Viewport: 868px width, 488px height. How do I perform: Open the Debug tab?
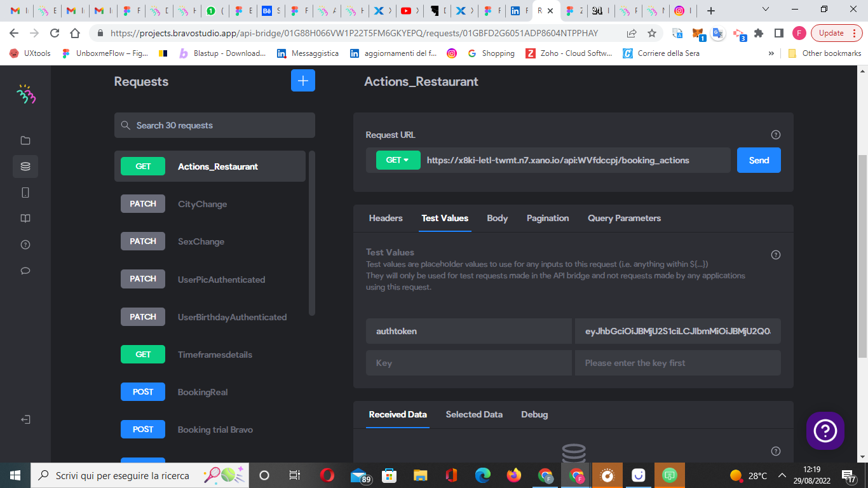[x=534, y=414]
